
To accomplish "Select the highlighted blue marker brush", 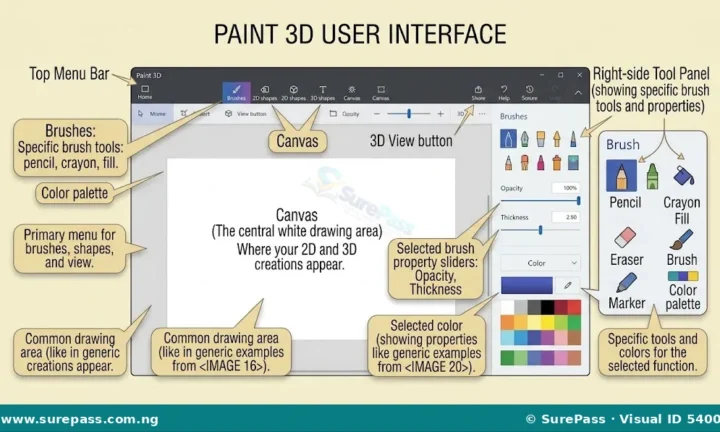I will click(508, 139).
